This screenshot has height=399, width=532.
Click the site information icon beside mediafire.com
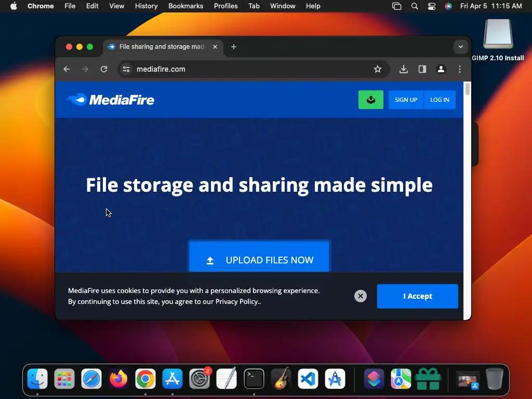tap(126, 69)
